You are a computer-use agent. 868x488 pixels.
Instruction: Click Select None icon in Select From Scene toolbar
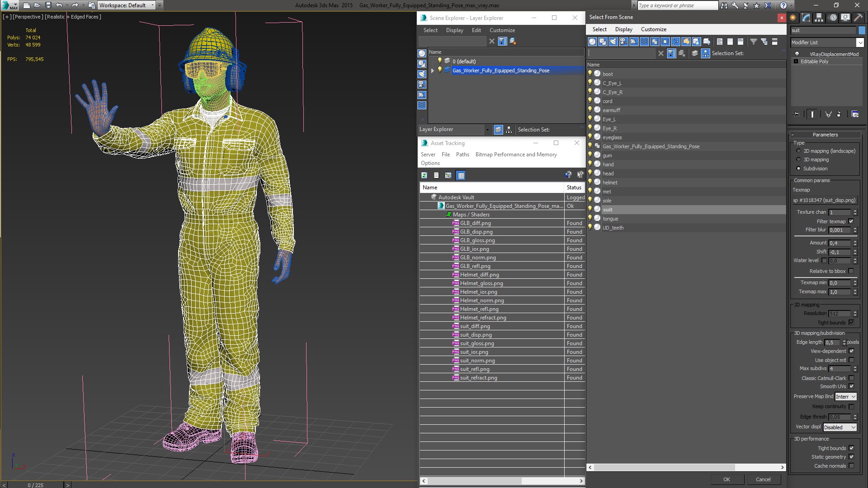tap(730, 42)
